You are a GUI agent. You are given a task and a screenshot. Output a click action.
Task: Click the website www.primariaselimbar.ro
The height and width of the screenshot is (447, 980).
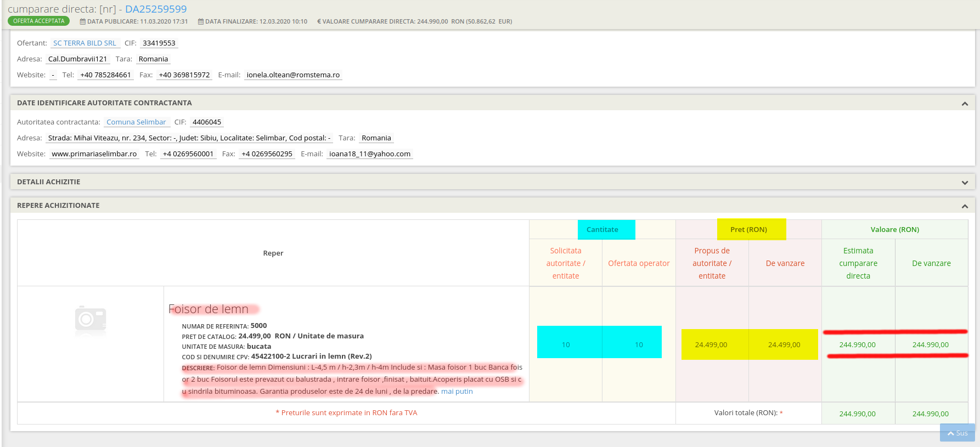click(94, 154)
